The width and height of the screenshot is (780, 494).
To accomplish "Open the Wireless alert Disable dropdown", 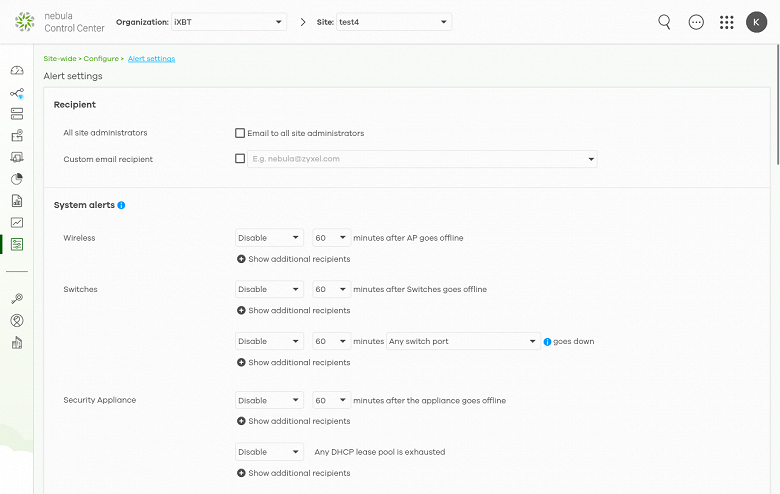I will point(269,238).
